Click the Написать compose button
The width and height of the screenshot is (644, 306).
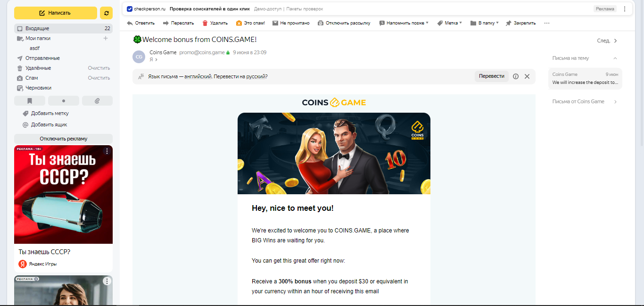coord(56,13)
